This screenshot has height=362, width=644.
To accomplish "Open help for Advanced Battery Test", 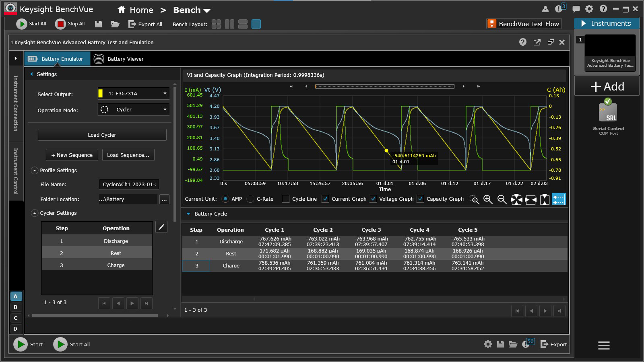I will pos(523,42).
